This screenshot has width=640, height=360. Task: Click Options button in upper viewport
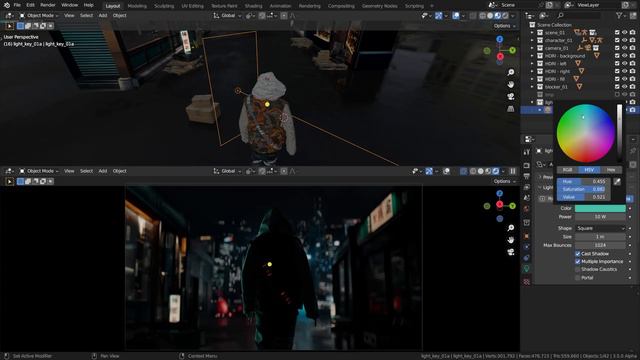click(x=504, y=26)
